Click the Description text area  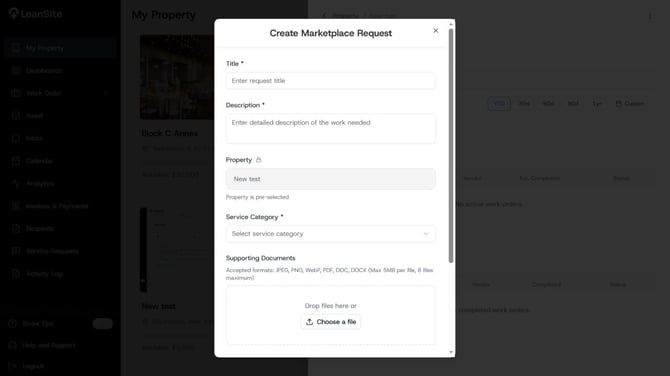[331, 128]
